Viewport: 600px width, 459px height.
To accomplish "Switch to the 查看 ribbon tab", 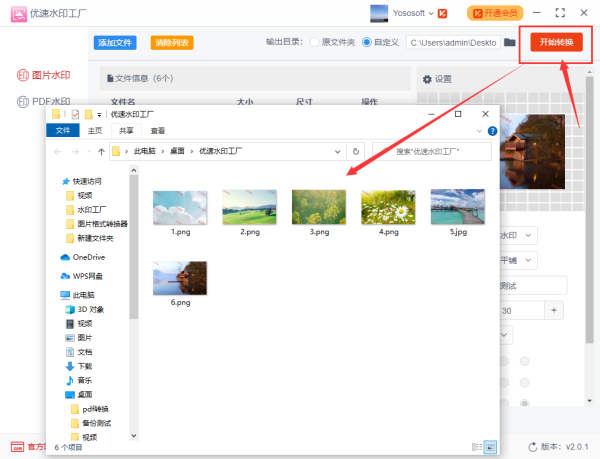I will point(158,130).
